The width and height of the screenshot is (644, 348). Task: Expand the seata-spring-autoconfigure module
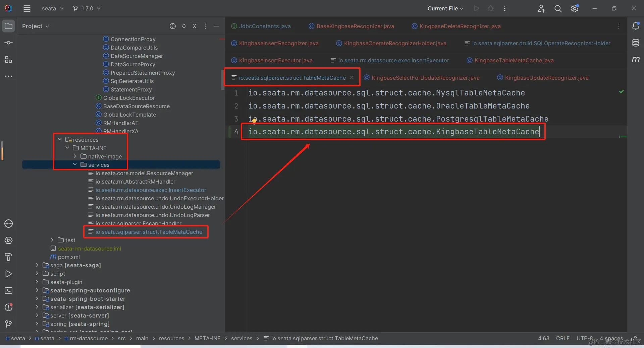tap(37, 290)
